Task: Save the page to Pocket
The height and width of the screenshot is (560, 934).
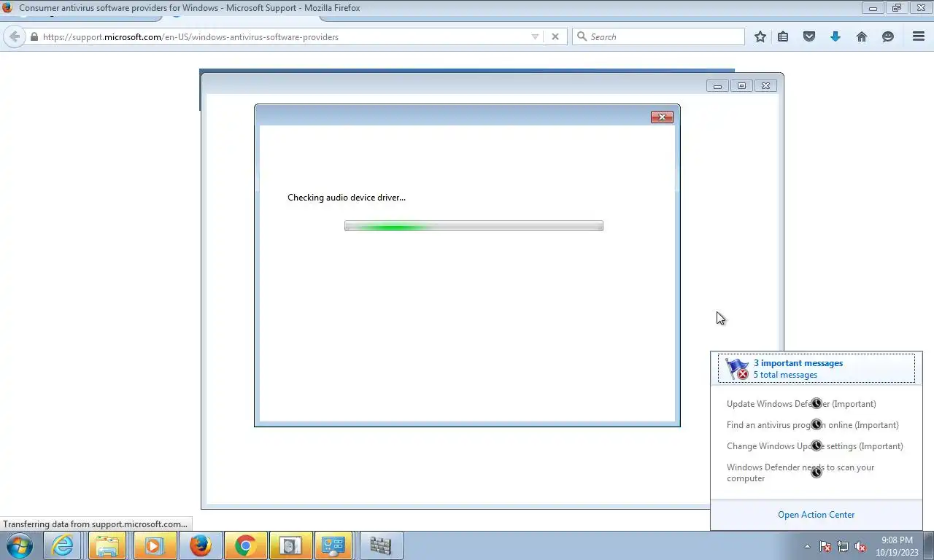Action: (809, 36)
